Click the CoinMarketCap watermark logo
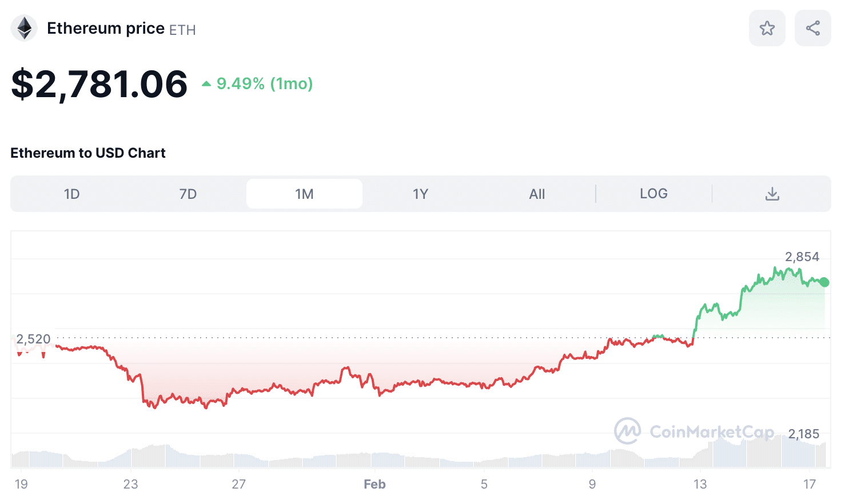This screenshot has height=504, width=845. tap(627, 431)
